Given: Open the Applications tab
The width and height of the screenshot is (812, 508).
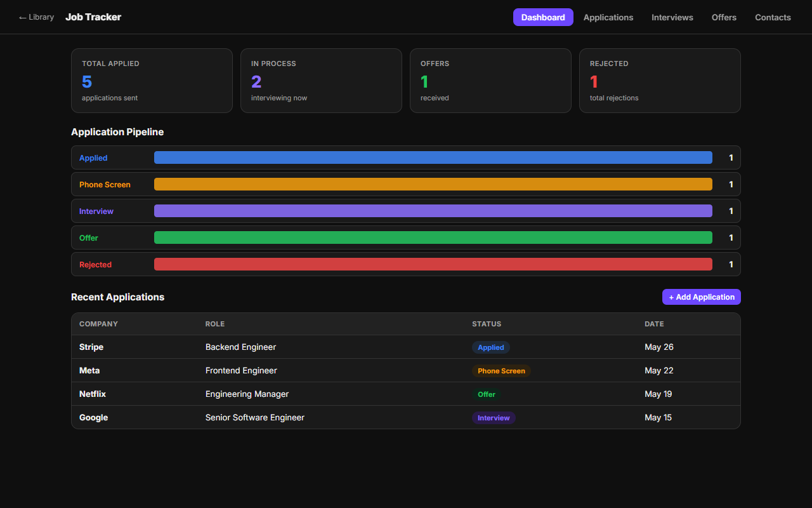Looking at the screenshot, I should [608, 17].
